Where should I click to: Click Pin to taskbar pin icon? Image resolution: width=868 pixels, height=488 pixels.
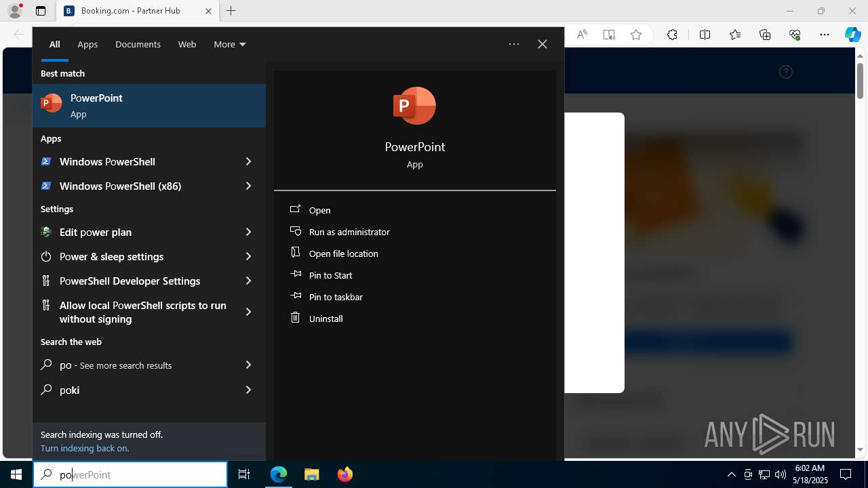[x=295, y=296]
